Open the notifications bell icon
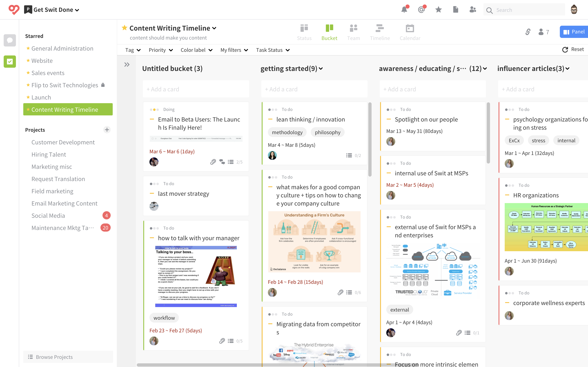 [404, 10]
